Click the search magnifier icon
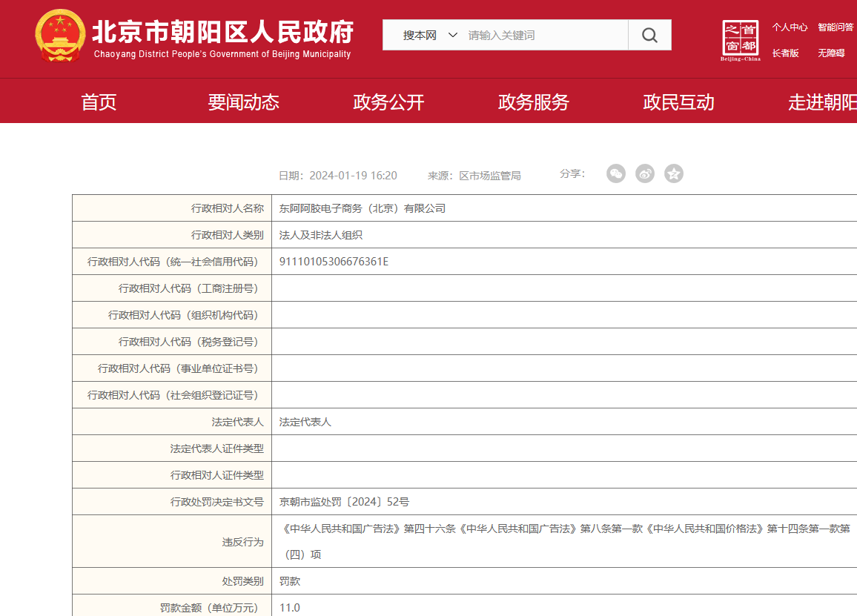This screenshot has height=616, width=857. pyautogui.click(x=649, y=34)
